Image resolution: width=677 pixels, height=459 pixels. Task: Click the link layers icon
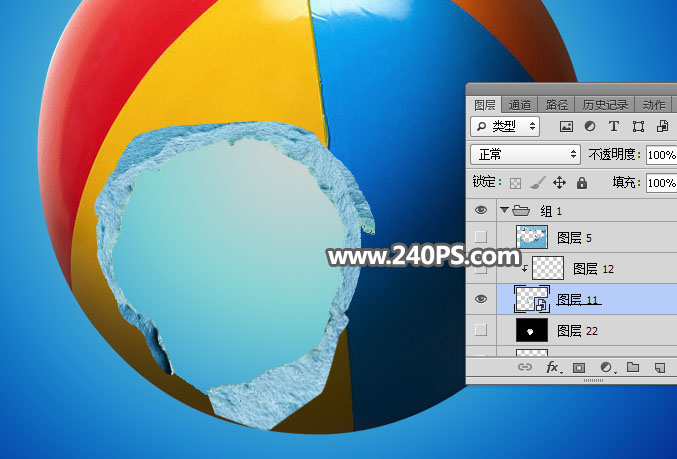[x=525, y=367]
